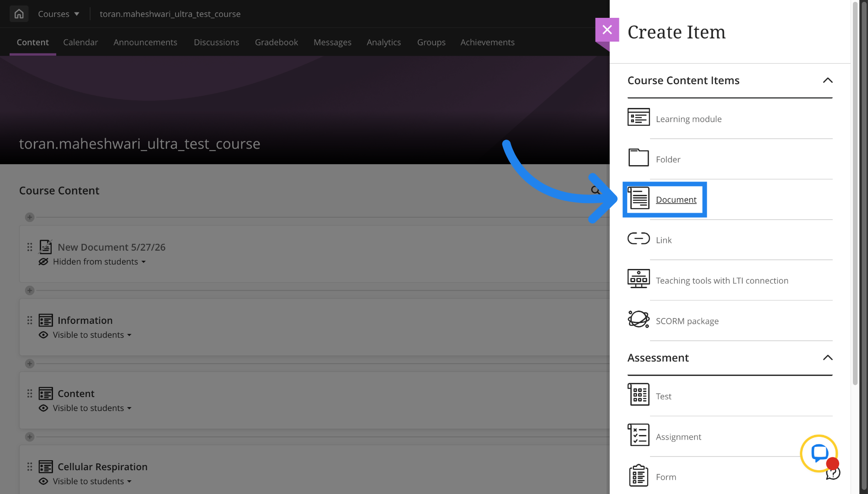Open Content's Visible to students dropdown
The height and width of the screenshot is (494, 868).
pyautogui.click(x=92, y=408)
